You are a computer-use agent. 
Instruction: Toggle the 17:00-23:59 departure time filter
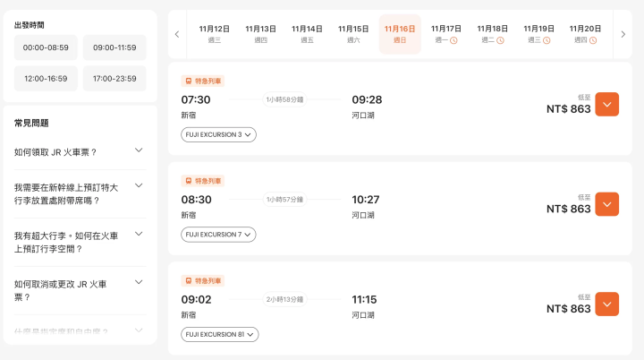click(x=114, y=79)
